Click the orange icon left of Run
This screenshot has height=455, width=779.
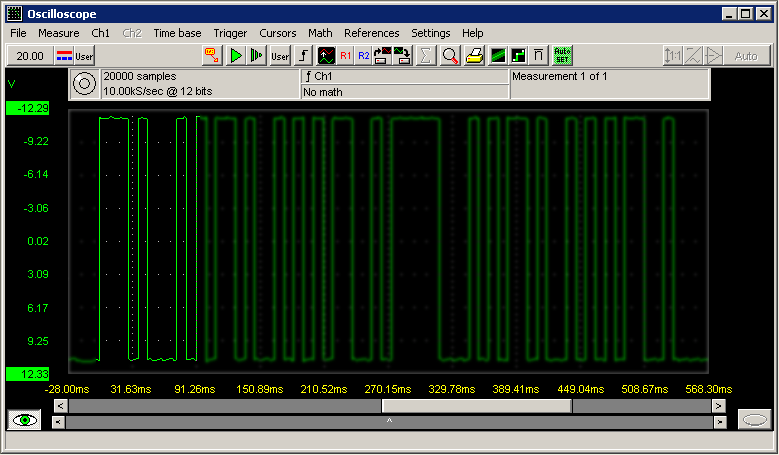pos(212,56)
